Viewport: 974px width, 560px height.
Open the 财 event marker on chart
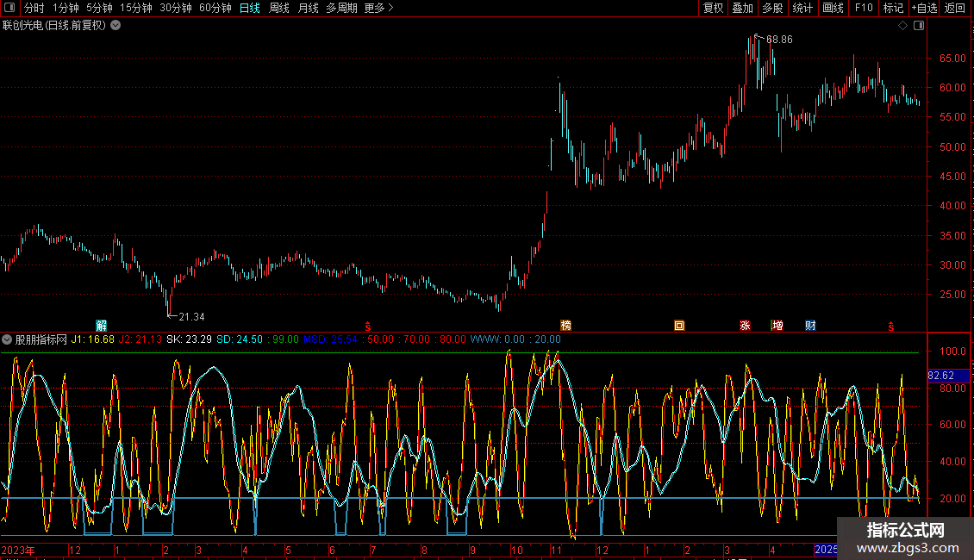tap(810, 326)
